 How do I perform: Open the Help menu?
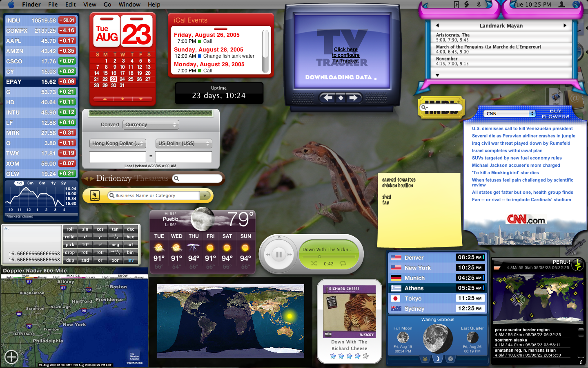pyautogui.click(x=154, y=4)
